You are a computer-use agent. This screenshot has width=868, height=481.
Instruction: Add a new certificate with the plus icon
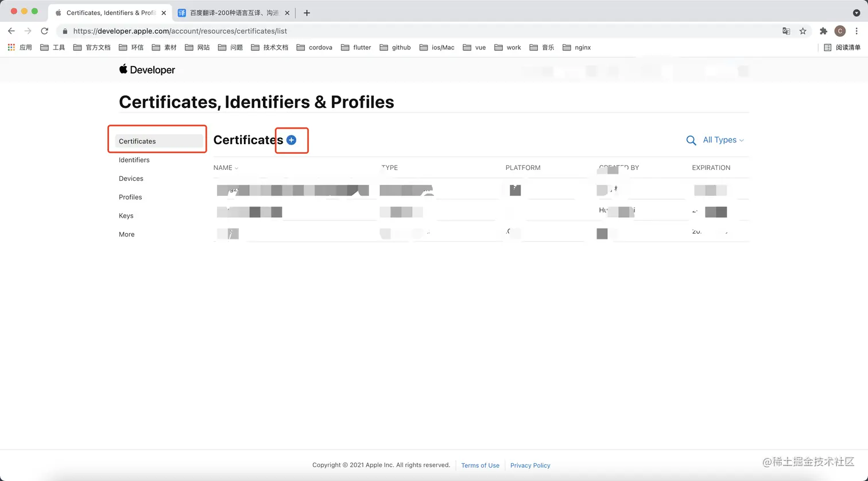point(292,140)
